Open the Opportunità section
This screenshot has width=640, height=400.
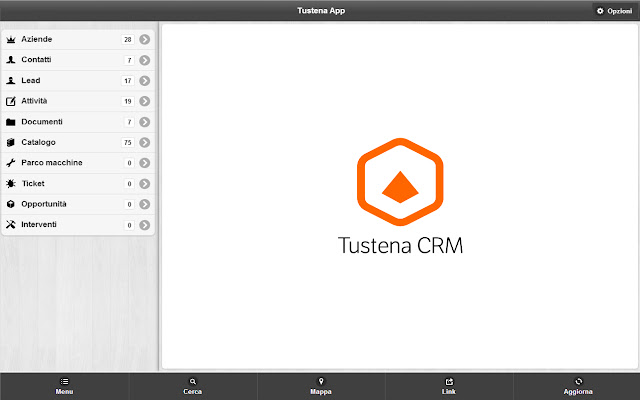78,204
